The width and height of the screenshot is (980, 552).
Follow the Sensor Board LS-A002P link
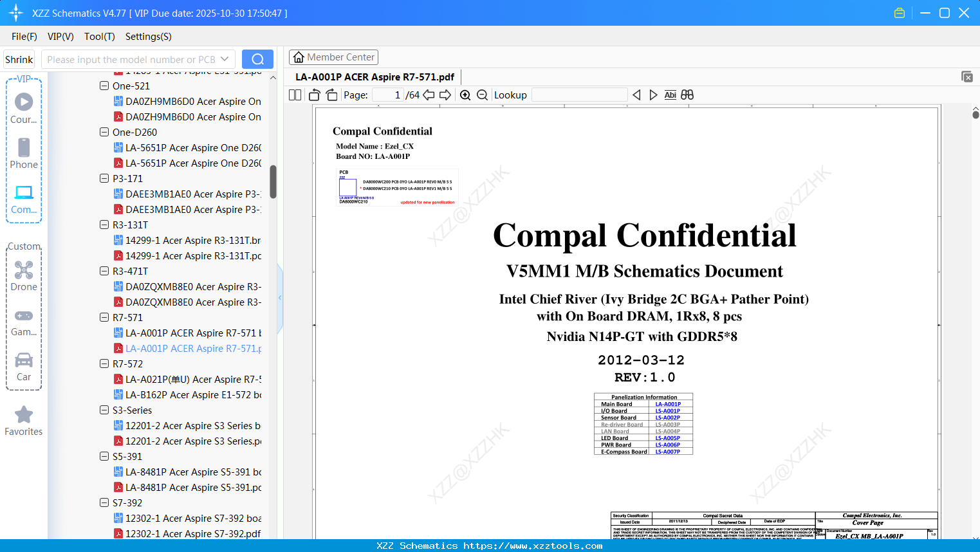coord(668,418)
